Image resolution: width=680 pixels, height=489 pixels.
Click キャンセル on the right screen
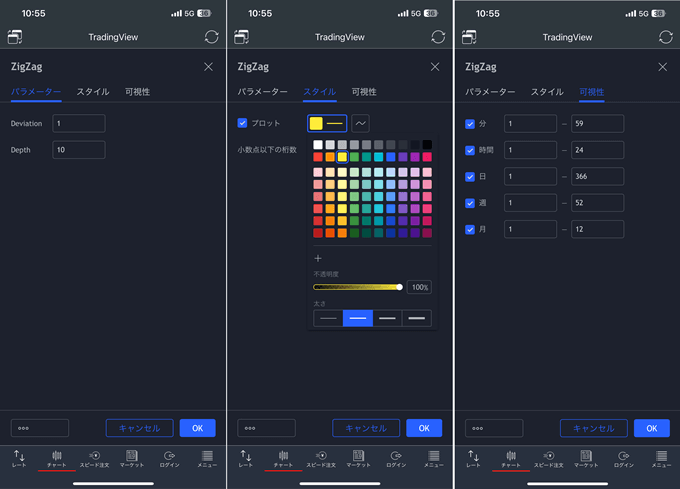pos(594,428)
